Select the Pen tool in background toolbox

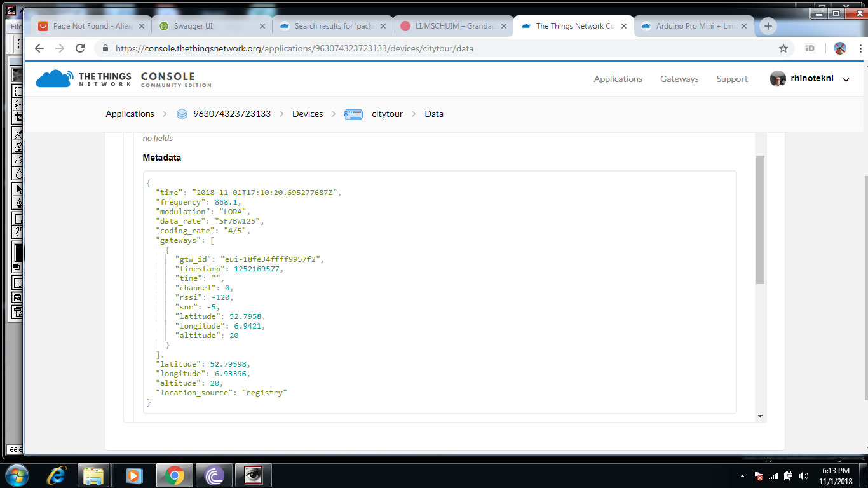pos(18,203)
